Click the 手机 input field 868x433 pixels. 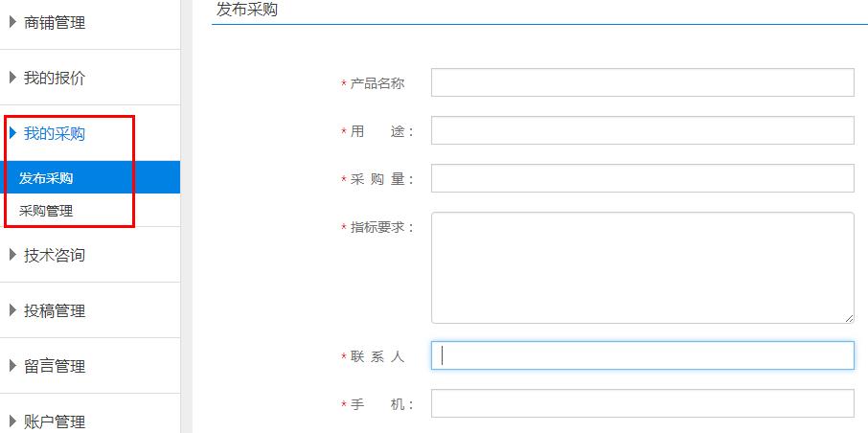pyautogui.click(x=643, y=403)
